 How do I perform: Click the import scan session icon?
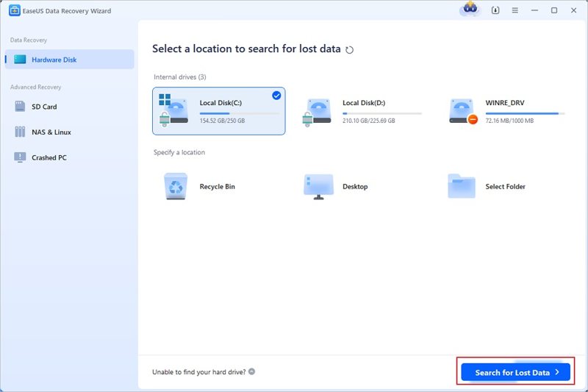coord(495,10)
